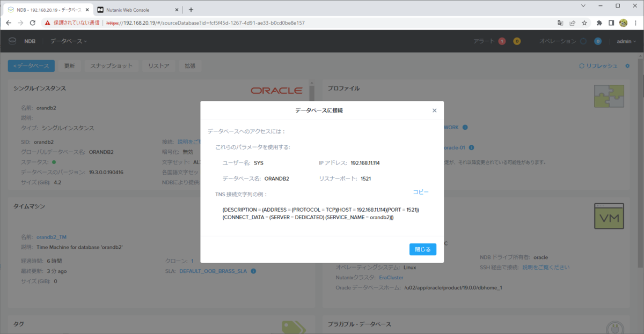Click the スナップショット button
This screenshot has height=334, width=644.
click(x=111, y=66)
